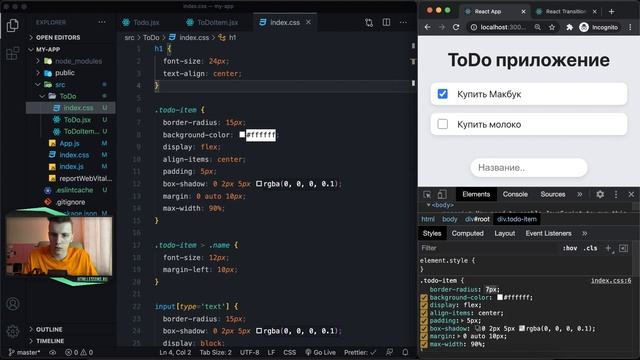Activate the DevTools element inspector tool
The width and height of the screenshot is (640, 360).
point(427,195)
